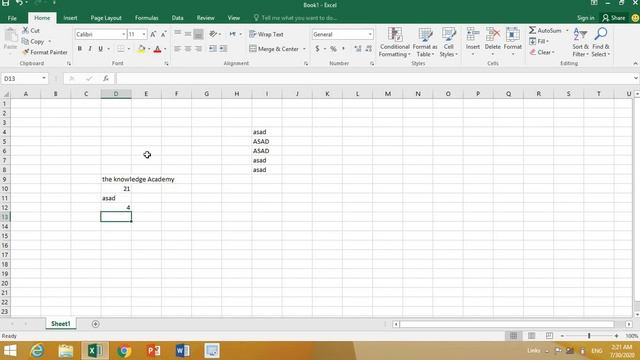Decrease font size with the smaller A icon

click(163, 35)
